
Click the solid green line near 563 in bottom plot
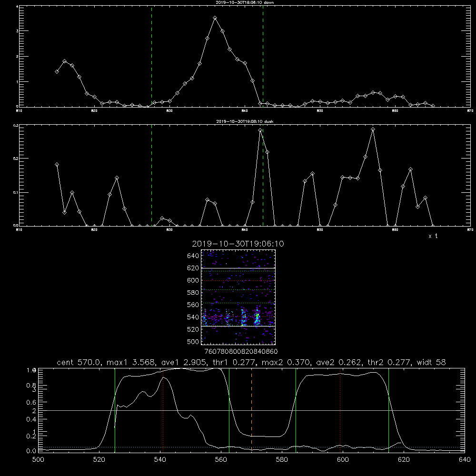point(229,410)
